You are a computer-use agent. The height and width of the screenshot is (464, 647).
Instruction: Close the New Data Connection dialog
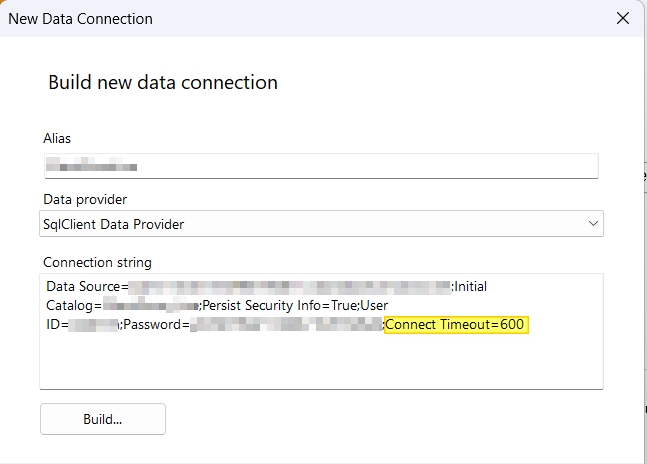(x=623, y=18)
